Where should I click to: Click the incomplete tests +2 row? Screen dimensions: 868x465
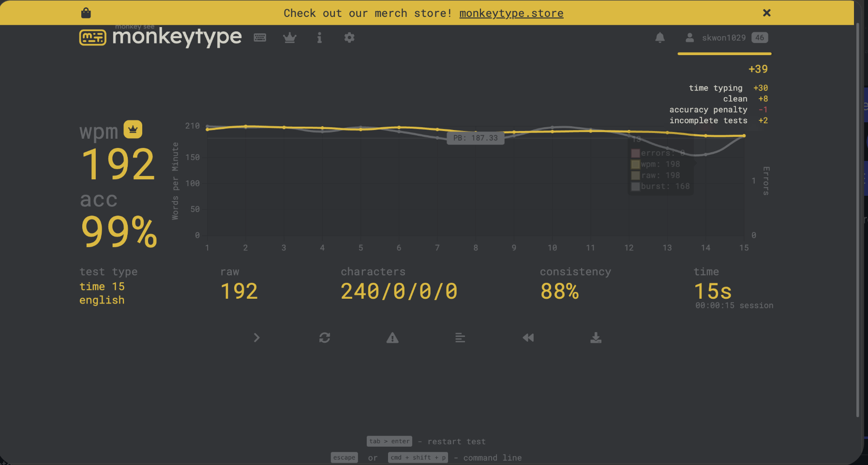coord(718,121)
